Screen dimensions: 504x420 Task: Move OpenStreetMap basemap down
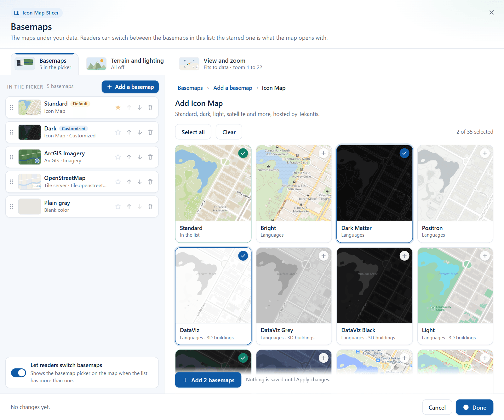point(140,182)
